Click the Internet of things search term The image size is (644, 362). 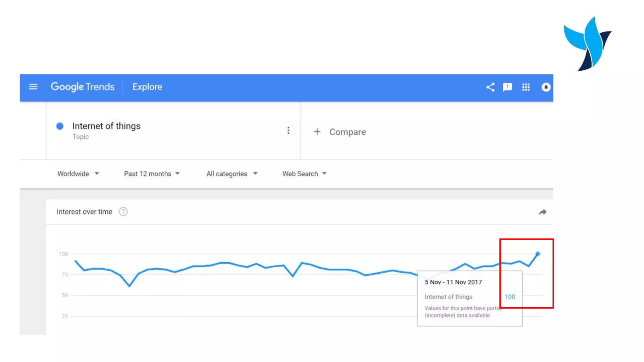[x=106, y=126]
